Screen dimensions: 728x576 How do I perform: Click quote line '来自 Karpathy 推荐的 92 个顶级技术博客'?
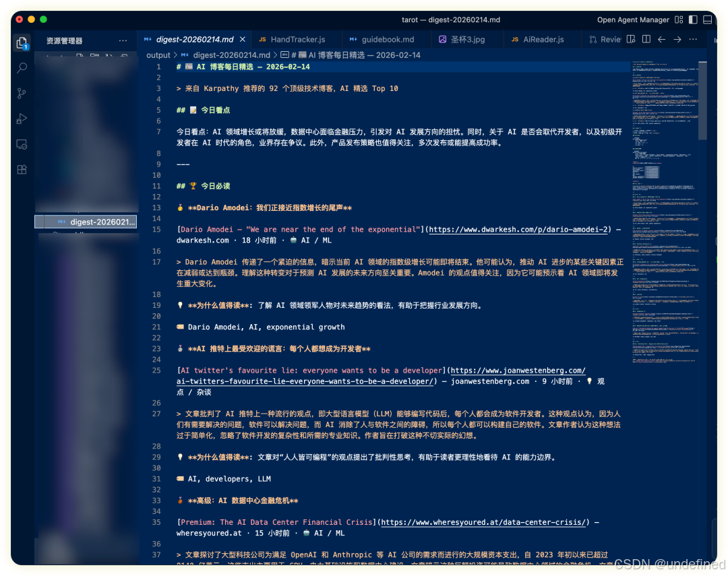tap(287, 89)
